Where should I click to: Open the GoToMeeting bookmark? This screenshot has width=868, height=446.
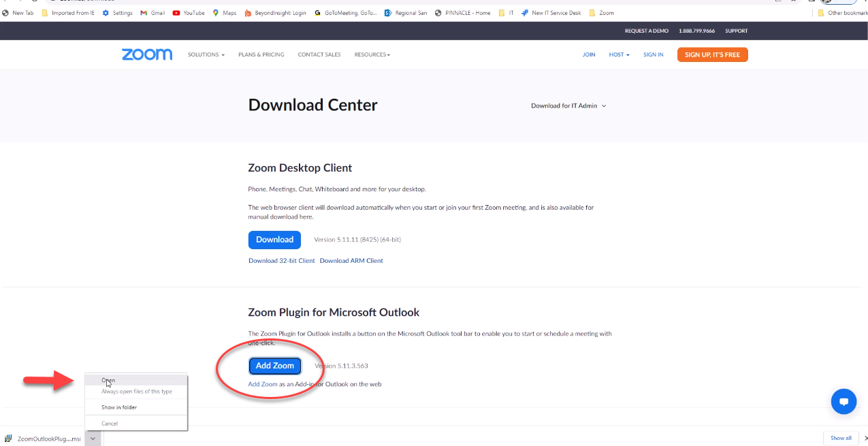[x=346, y=13]
